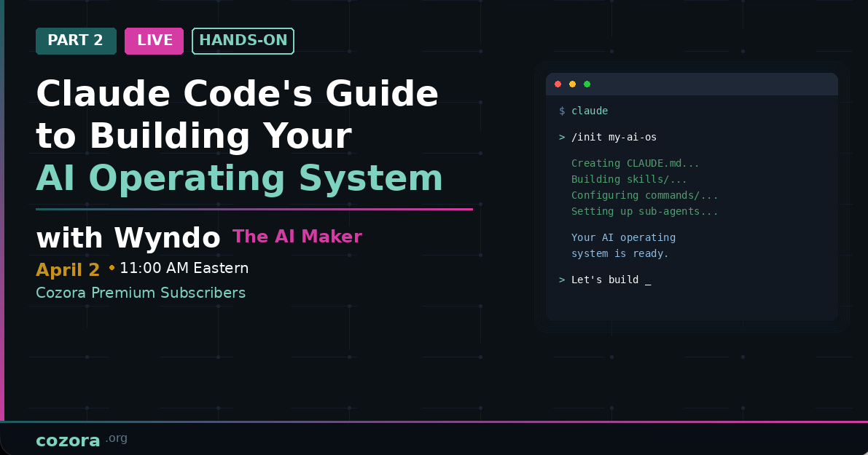
Task: Click 'The AI Maker' pink label
Action: pyautogui.click(x=297, y=237)
